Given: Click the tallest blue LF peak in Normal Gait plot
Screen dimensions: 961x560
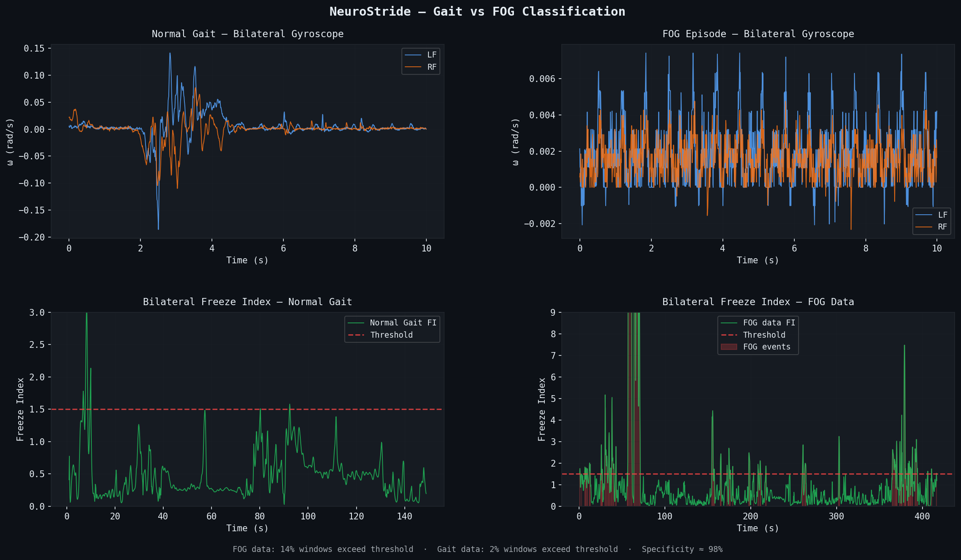Looking at the screenshot, I should [170, 54].
